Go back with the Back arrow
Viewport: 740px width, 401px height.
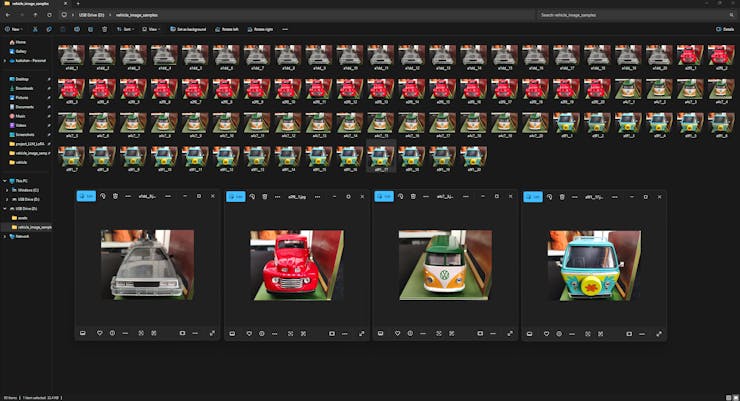8,15
